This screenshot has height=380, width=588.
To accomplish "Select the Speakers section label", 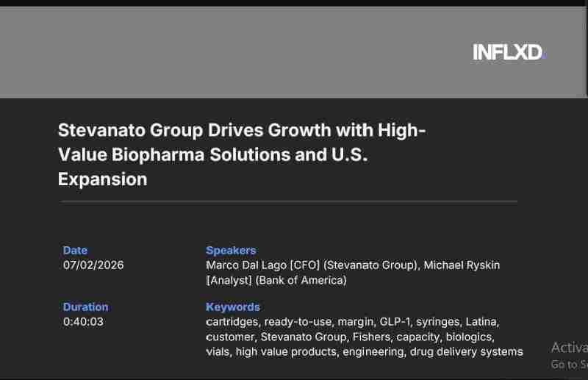I will (230, 250).
